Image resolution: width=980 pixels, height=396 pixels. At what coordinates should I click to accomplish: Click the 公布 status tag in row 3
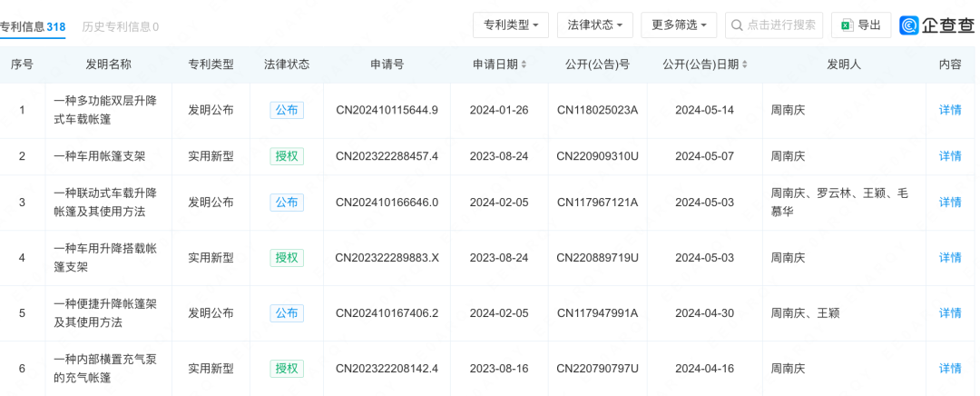(x=287, y=202)
